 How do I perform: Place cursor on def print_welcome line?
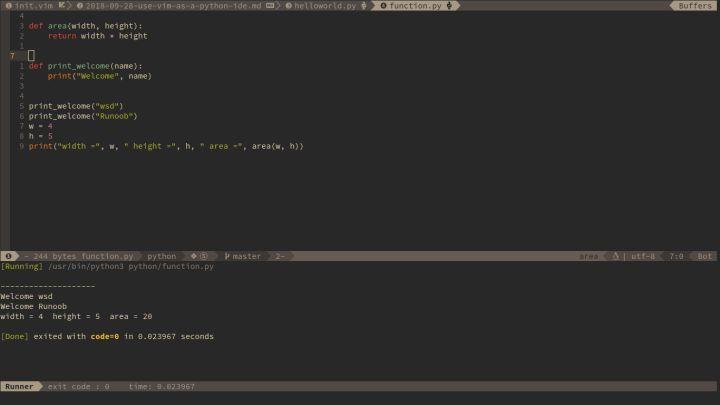[x=92, y=66]
